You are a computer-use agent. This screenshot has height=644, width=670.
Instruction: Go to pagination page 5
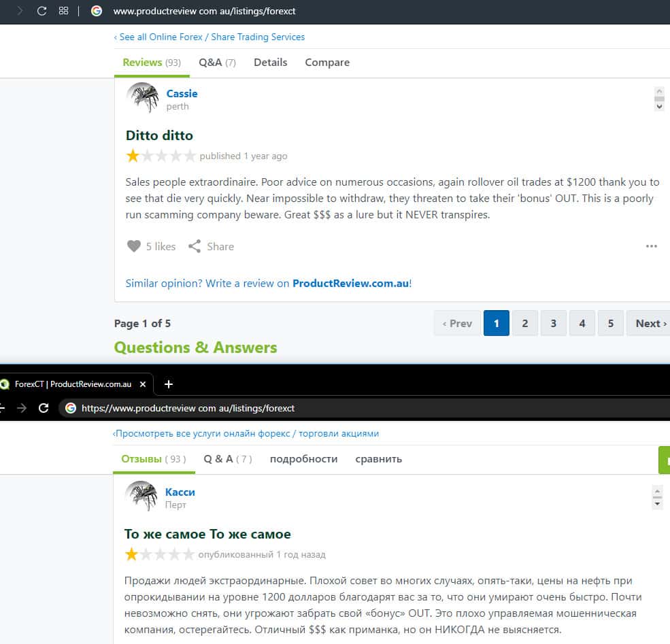(611, 323)
